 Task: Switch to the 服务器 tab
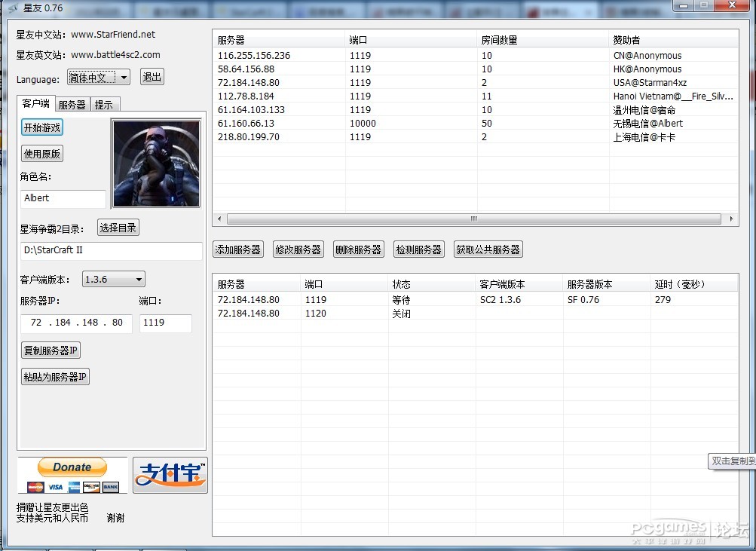[x=72, y=105]
